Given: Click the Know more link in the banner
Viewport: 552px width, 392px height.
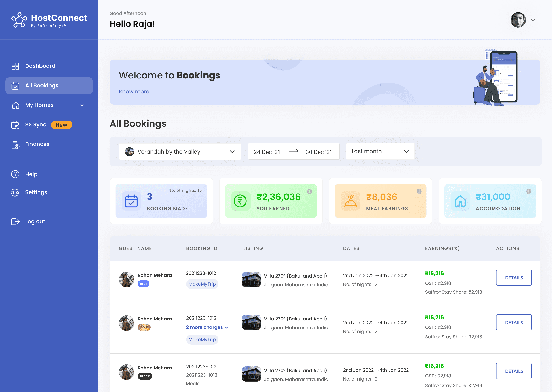Looking at the screenshot, I should [134, 91].
